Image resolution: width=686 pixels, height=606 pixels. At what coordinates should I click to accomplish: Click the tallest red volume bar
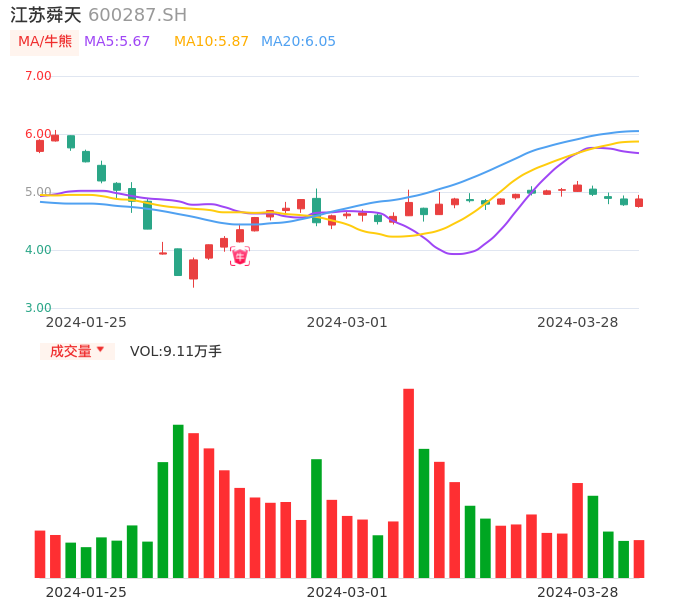point(409,483)
